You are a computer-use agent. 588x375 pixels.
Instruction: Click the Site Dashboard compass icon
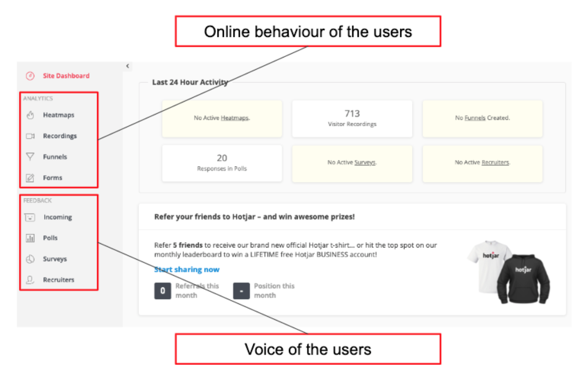(x=30, y=76)
